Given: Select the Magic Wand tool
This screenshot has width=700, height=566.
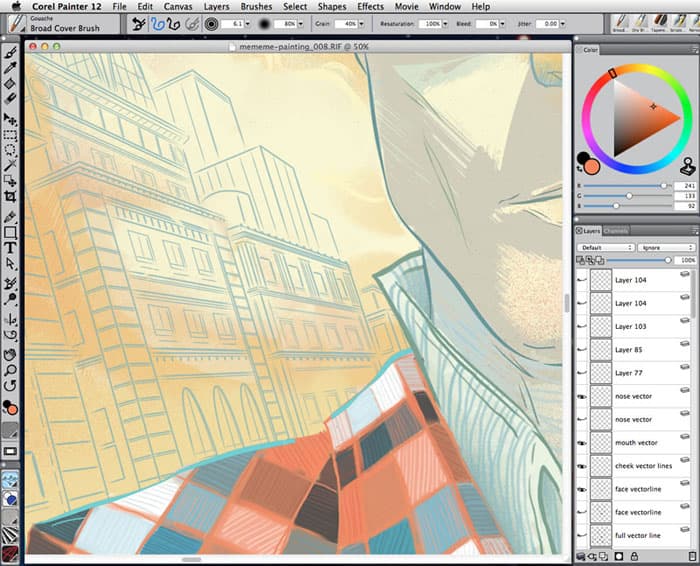Looking at the screenshot, I should 10,165.
